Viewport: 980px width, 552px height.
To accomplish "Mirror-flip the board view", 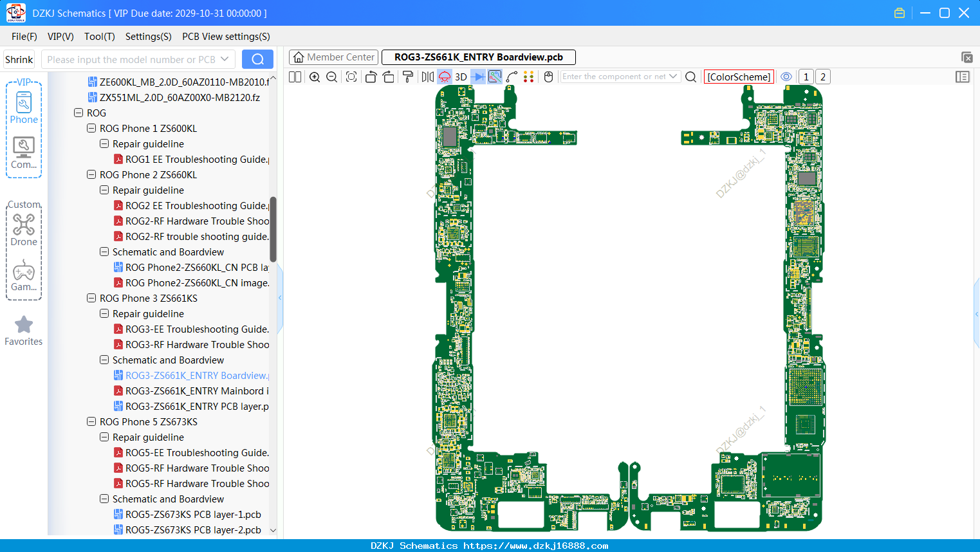I will pos(428,77).
